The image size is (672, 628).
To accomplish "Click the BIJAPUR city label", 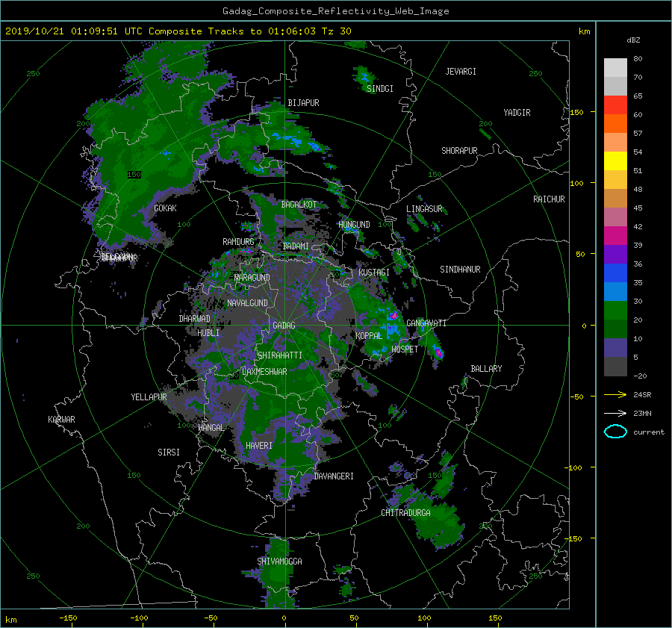I will click(x=303, y=103).
